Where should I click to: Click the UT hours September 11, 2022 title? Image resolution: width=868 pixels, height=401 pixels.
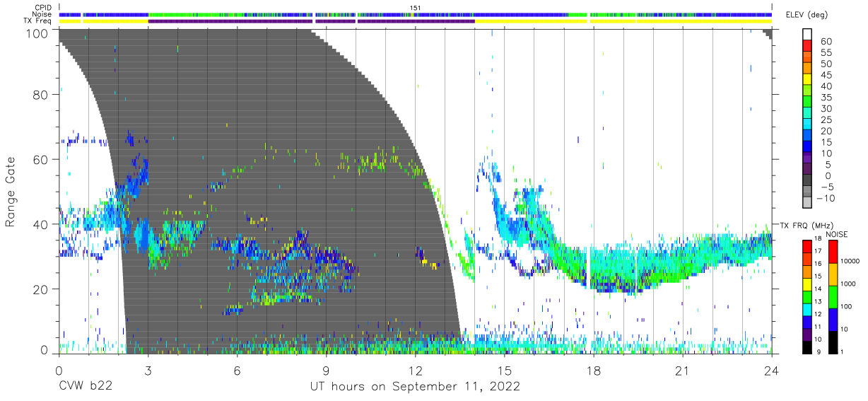point(416,387)
